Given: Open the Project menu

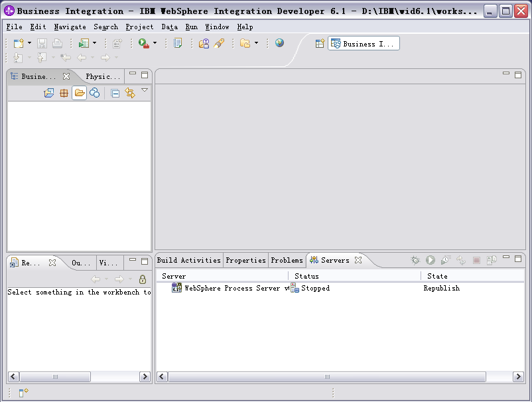Looking at the screenshot, I should [139, 27].
